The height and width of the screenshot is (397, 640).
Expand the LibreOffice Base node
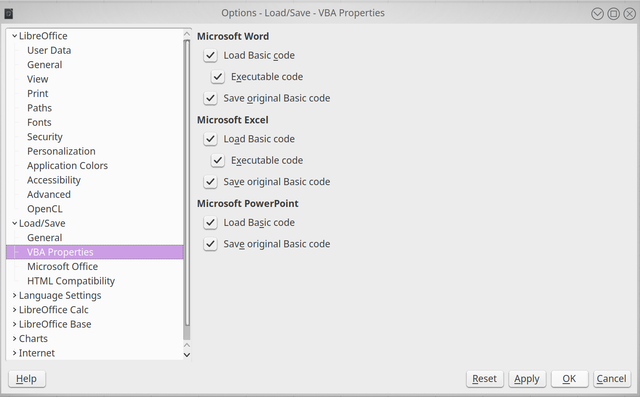[x=15, y=324]
